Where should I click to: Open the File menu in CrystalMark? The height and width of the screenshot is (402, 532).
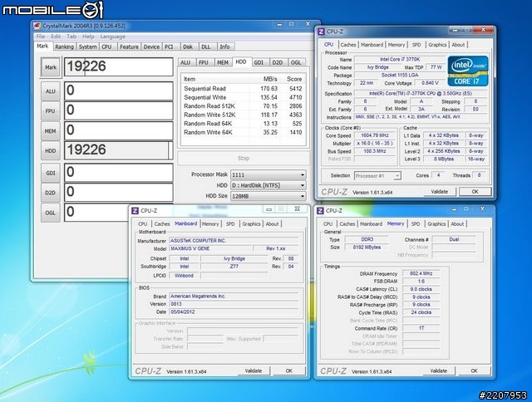[x=41, y=37]
